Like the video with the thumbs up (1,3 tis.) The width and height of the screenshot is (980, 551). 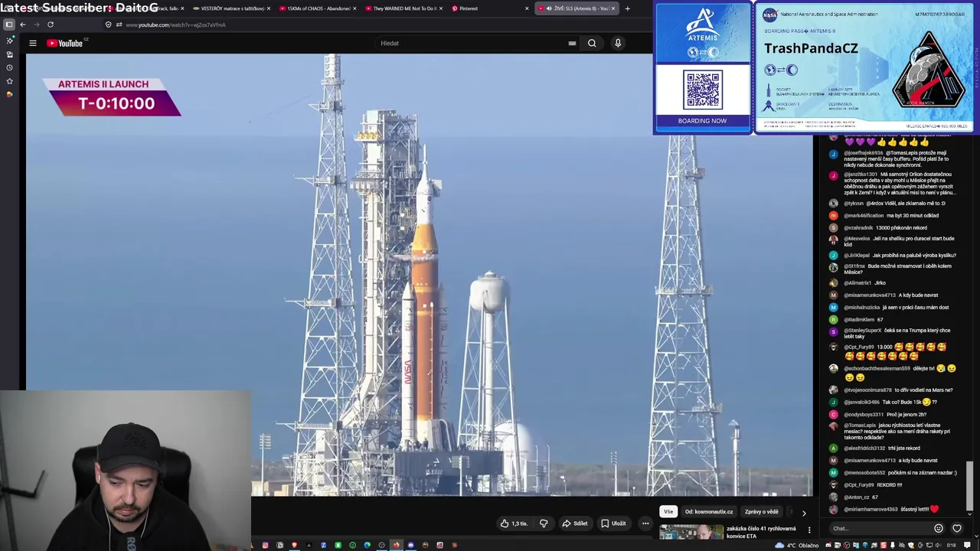pos(514,523)
